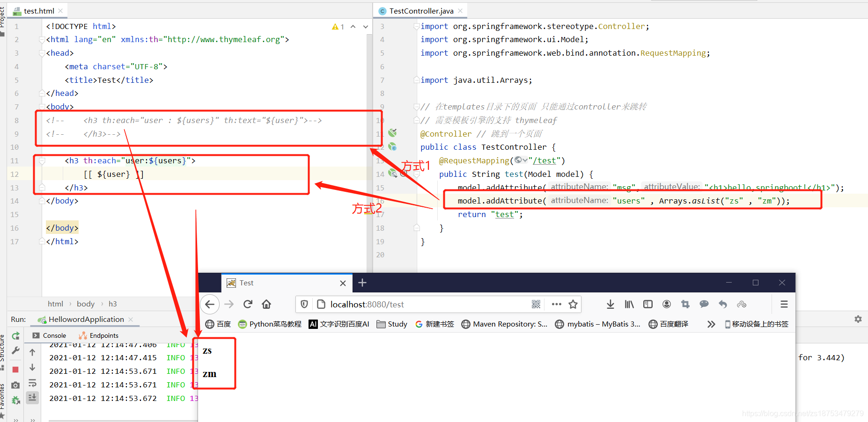Viewport: 868px width, 422px height.
Task: Select the Console tab in Run panel
Action: coord(49,335)
